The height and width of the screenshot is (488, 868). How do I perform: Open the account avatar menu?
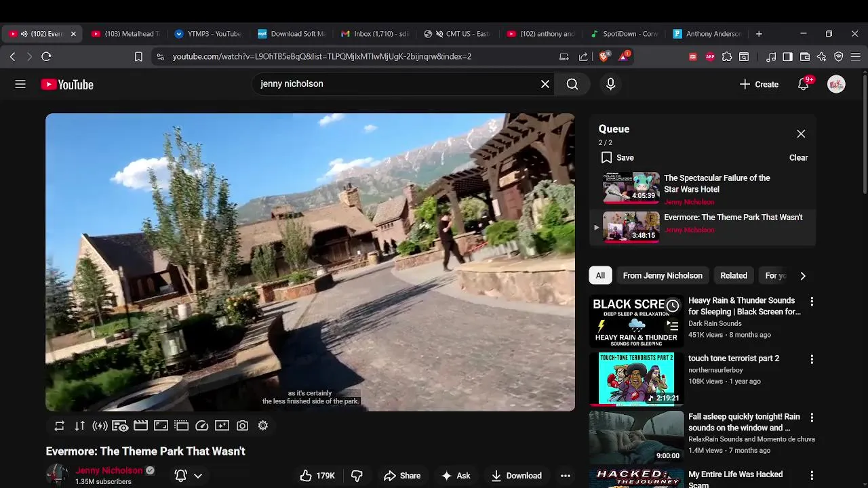click(x=836, y=84)
